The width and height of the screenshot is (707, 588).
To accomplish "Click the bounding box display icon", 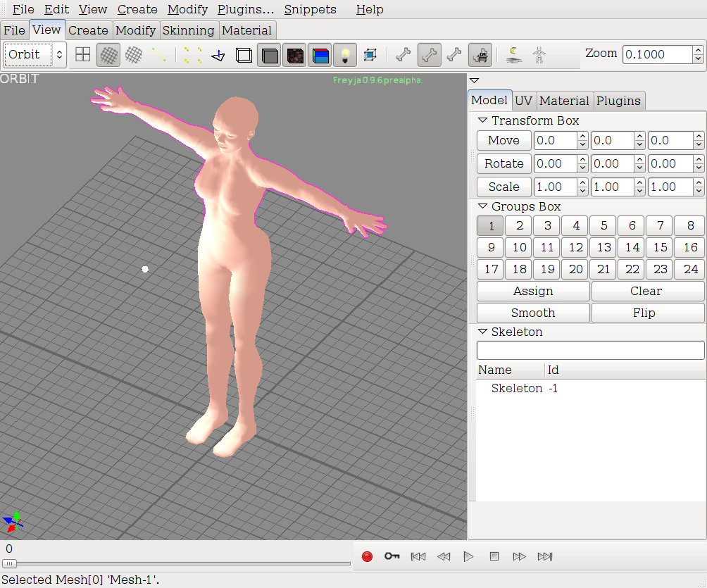I will click(370, 55).
